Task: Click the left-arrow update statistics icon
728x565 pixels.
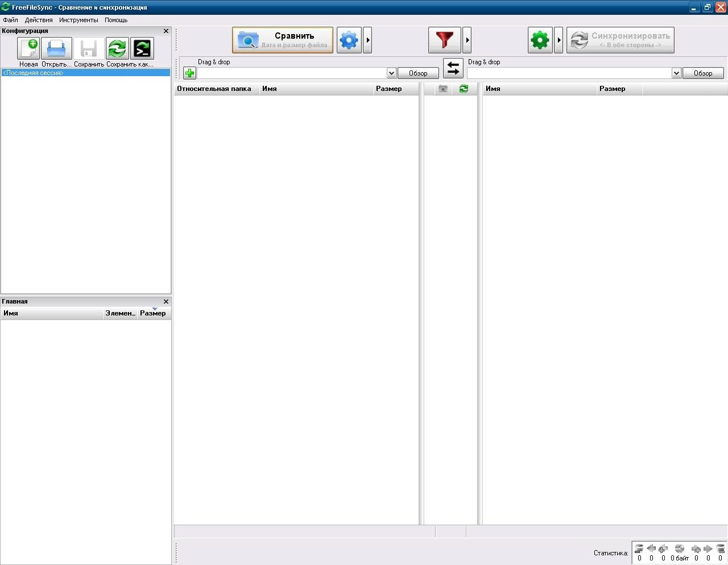Action: [651, 549]
